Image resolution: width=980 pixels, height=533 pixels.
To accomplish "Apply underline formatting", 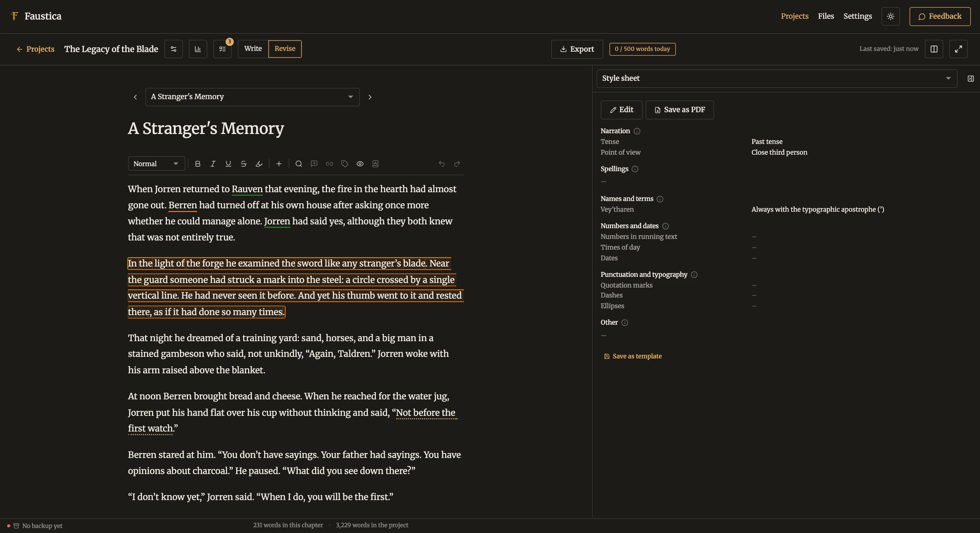I will 228,164.
